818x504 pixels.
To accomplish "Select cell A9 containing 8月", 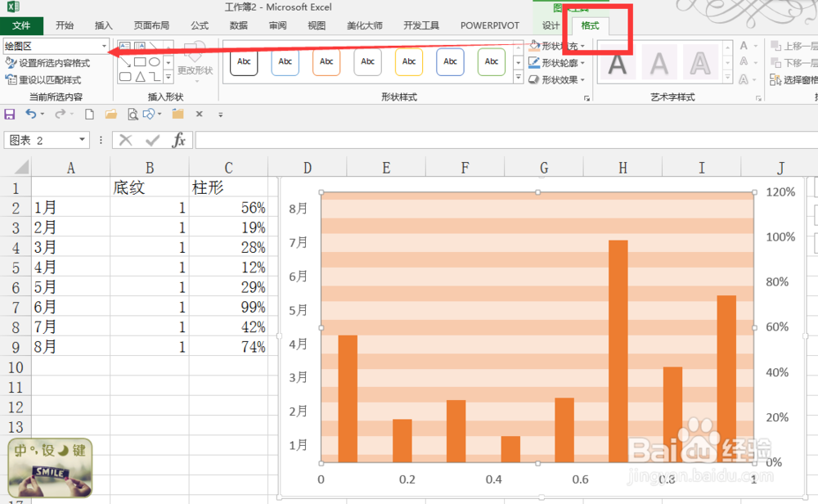I will 71,347.
